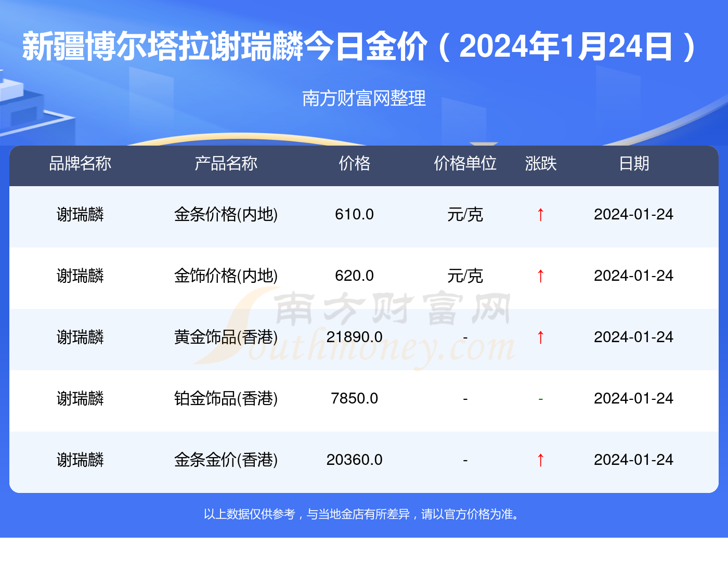Click price value 20360.0

pos(355,460)
